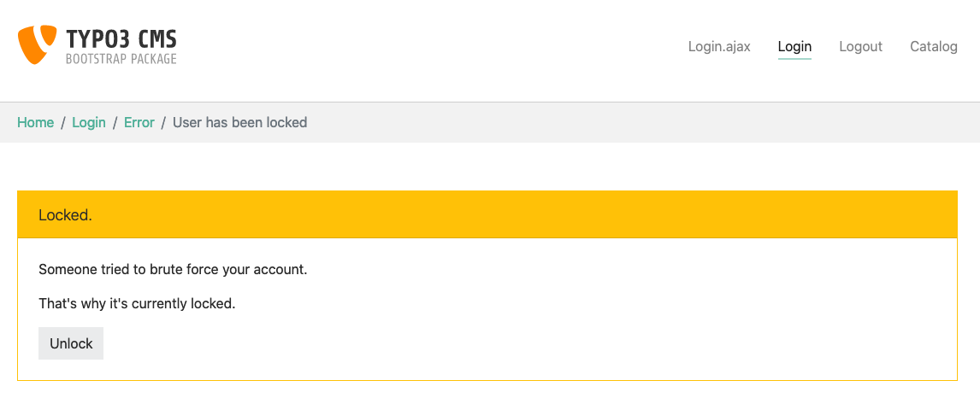The height and width of the screenshot is (404, 980).
Task: Open the Error breadcrumb link
Action: [x=139, y=123]
